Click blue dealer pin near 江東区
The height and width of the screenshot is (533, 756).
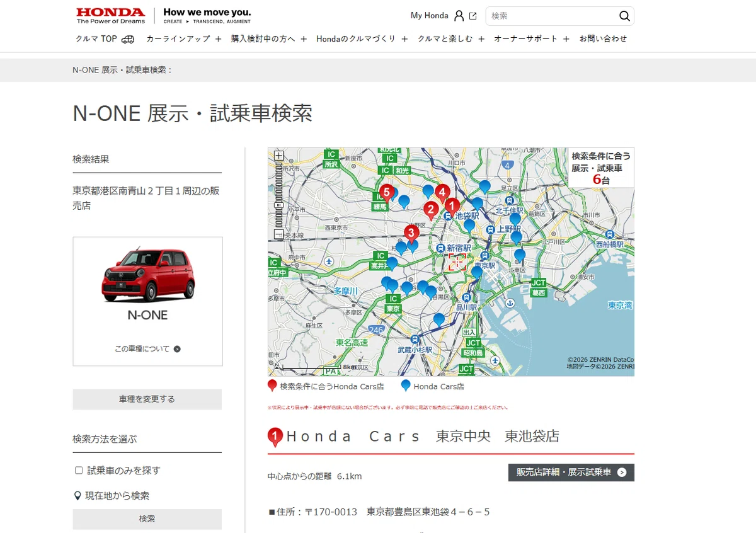[x=520, y=256]
